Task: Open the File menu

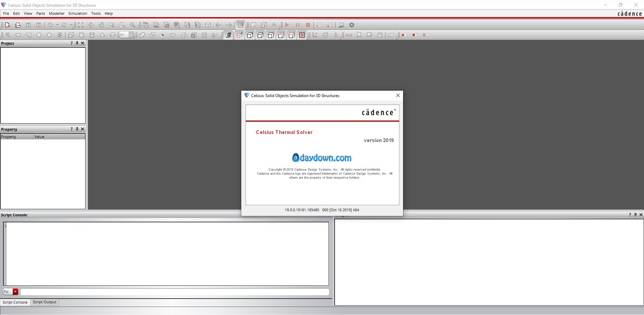Action: (6, 13)
